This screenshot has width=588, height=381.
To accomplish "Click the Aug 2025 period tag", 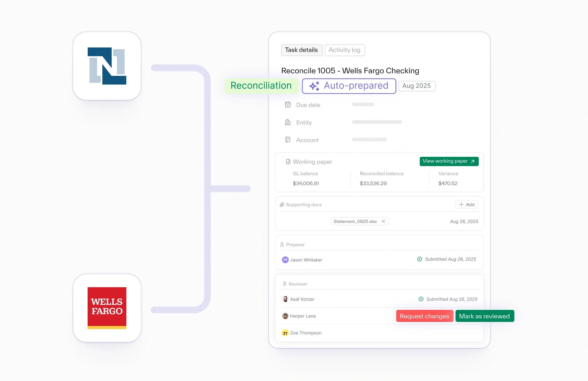I will pyautogui.click(x=417, y=86).
